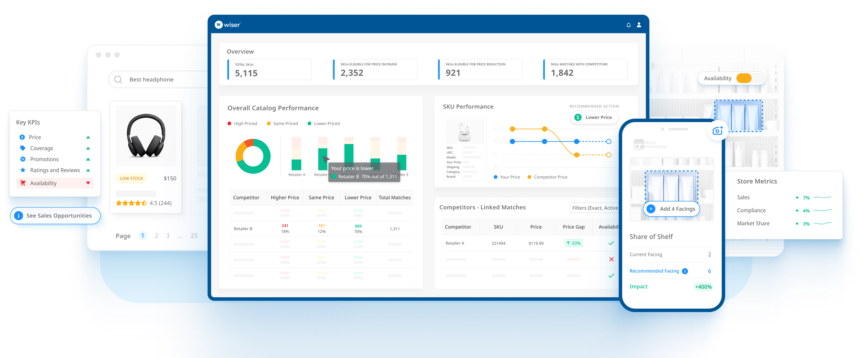Click the Recommended Facing info icon
868x358 pixels.
click(x=685, y=271)
